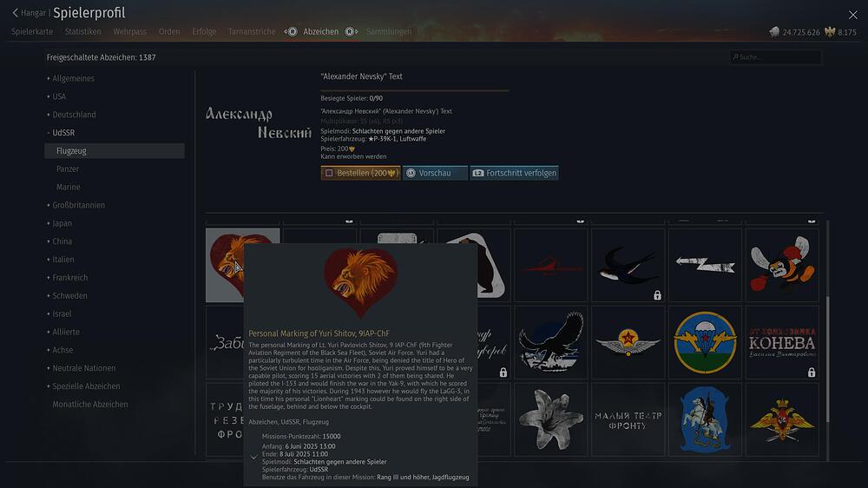Select the golden double-headed eagle decal
Image resolution: width=868 pixels, height=488 pixels.
click(782, 419)
